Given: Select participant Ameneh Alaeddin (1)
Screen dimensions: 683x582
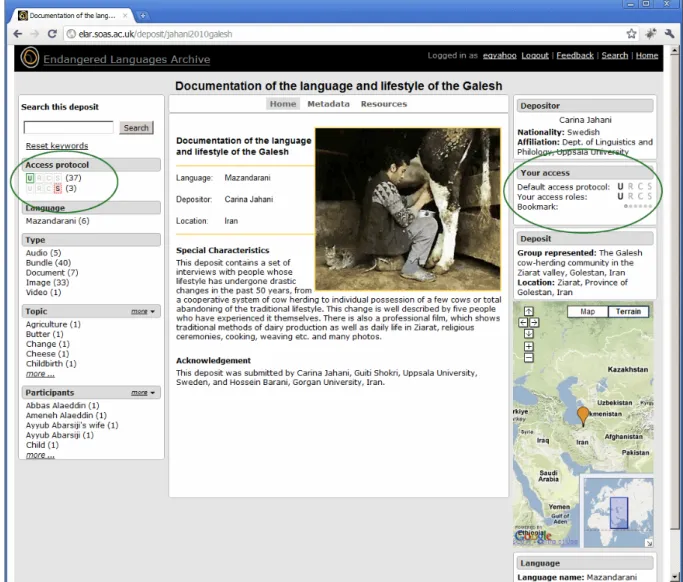Looking at the screenshot, I should (66, 416).
